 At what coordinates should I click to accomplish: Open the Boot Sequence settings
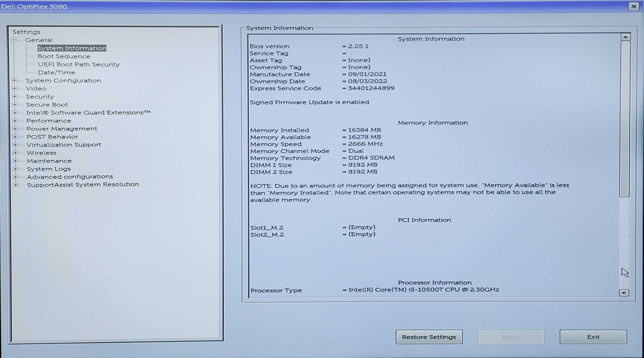[x=63, y=56]
